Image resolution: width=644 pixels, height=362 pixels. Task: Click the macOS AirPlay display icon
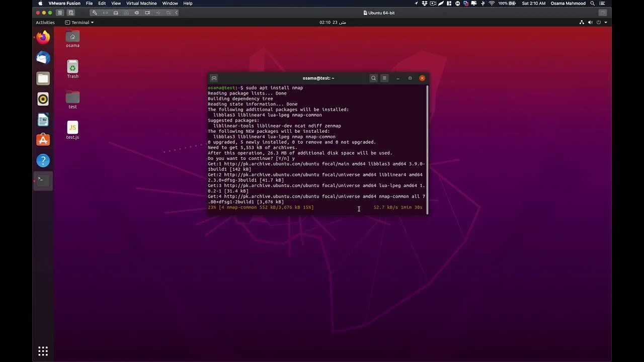[474, 4]
